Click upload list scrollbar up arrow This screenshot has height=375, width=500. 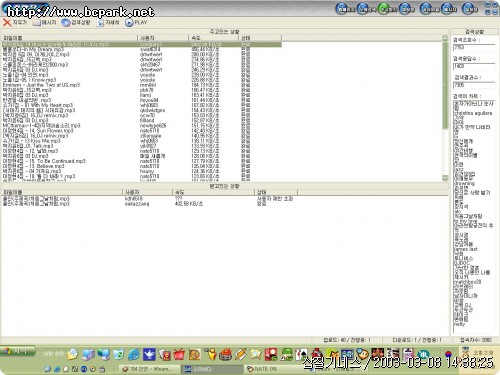point(445,38)
